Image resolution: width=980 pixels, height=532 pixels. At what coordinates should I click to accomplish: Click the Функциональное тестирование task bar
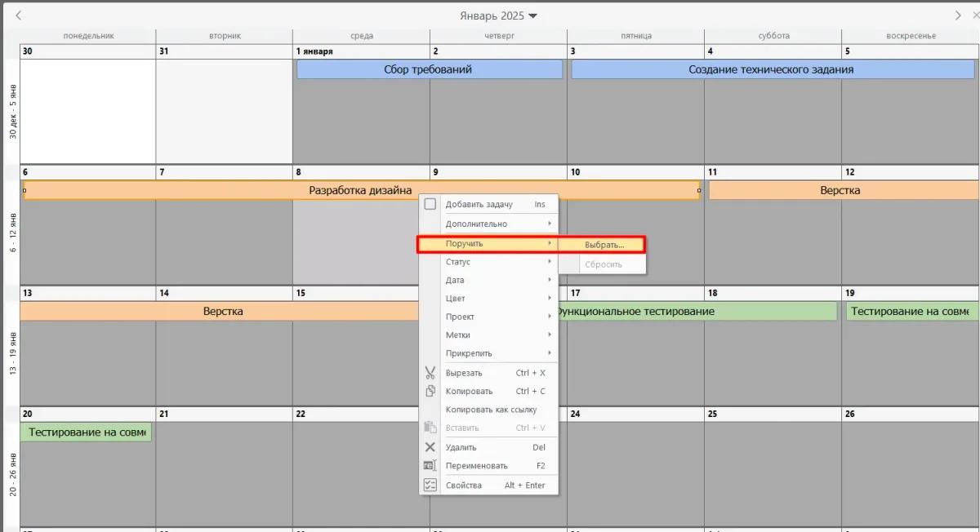694,312
